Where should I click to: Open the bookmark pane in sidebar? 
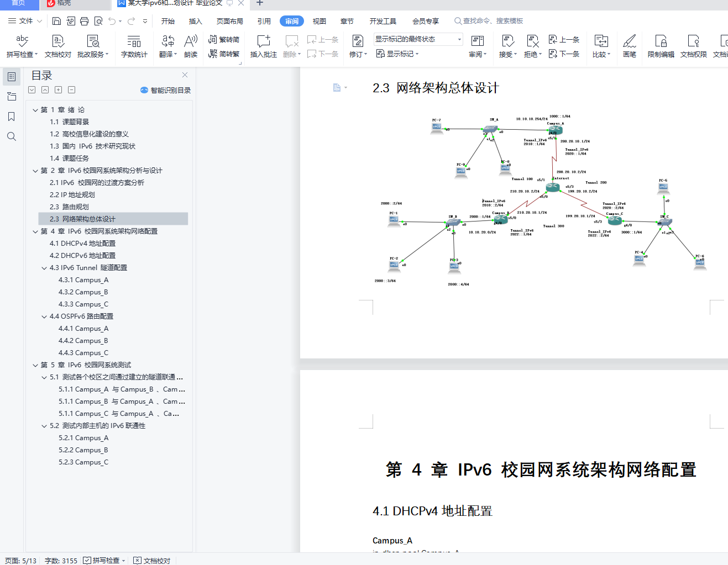pos(12,117)
